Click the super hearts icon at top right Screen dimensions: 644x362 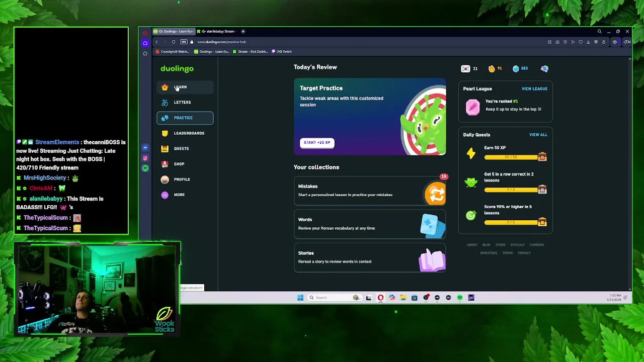(544, 68)
